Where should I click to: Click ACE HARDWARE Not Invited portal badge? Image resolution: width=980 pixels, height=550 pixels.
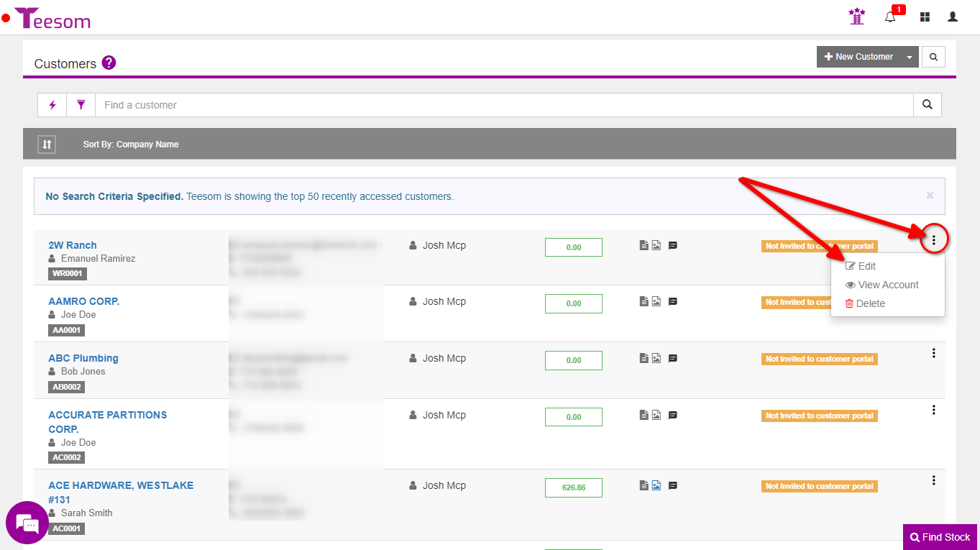click(820, 486)
